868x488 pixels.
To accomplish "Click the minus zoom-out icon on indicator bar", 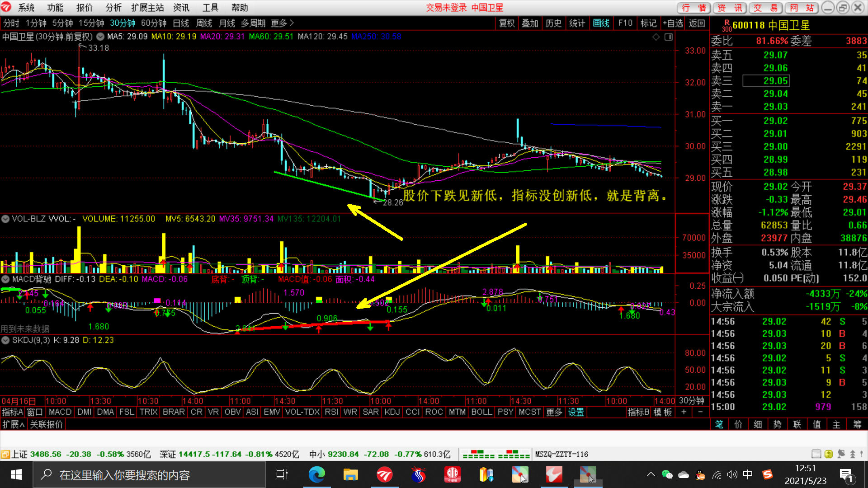I will point(700,412).
